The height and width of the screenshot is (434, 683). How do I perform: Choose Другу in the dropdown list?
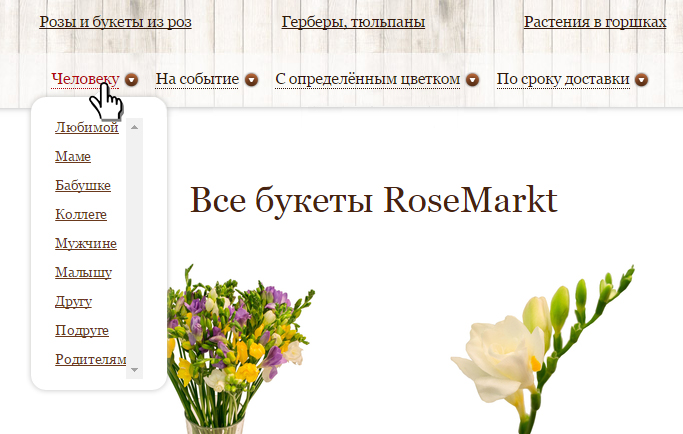pyautogui.click(x=73, y=302)
